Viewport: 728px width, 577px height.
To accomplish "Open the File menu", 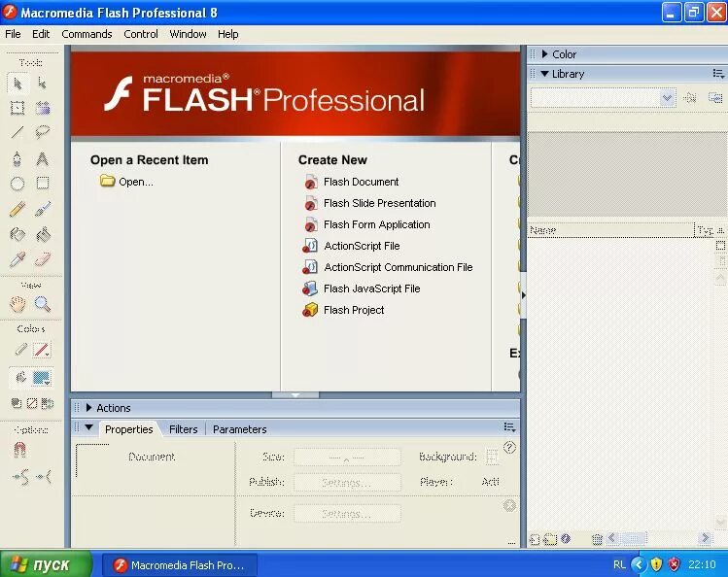I will tap(13, 34).
